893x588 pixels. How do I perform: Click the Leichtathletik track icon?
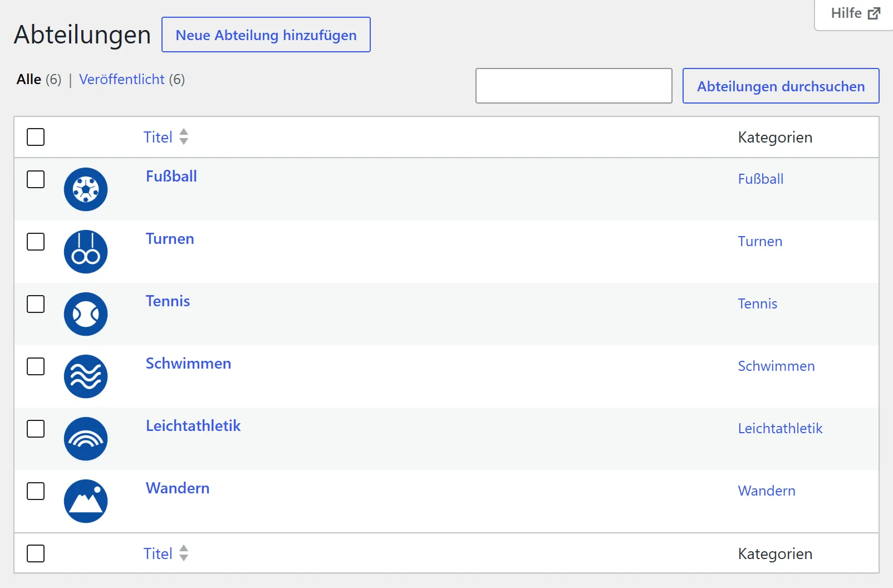pyautogui.click(x=86, y=439)
